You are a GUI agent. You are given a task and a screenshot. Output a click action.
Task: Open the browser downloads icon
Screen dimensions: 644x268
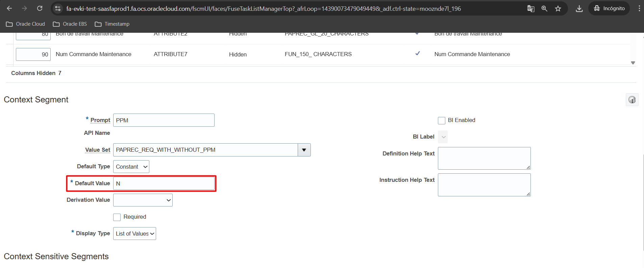[x=579, y=8]
